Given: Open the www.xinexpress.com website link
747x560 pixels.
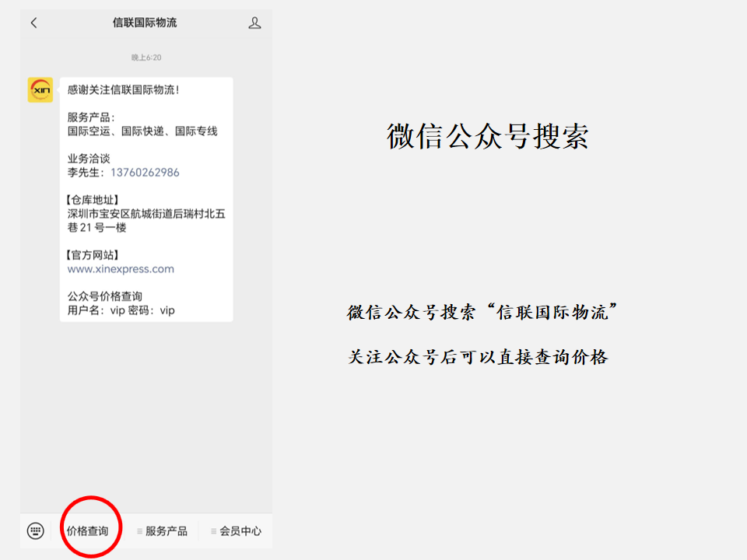Looking at the screenshot, I should (121, 269).
